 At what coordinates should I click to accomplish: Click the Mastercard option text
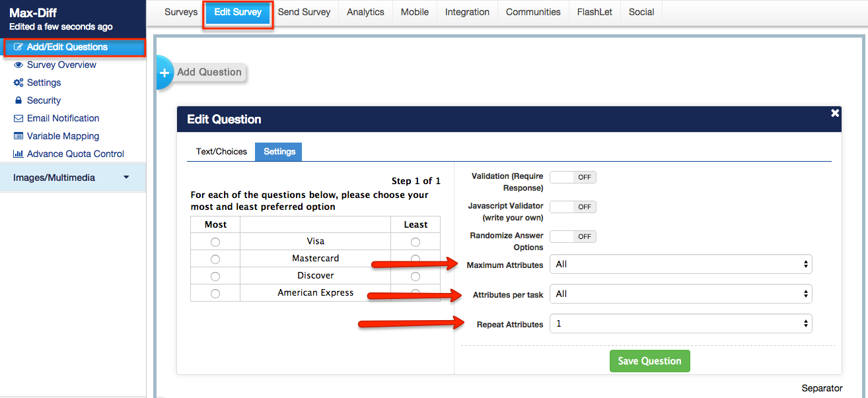tap(316, 259)
